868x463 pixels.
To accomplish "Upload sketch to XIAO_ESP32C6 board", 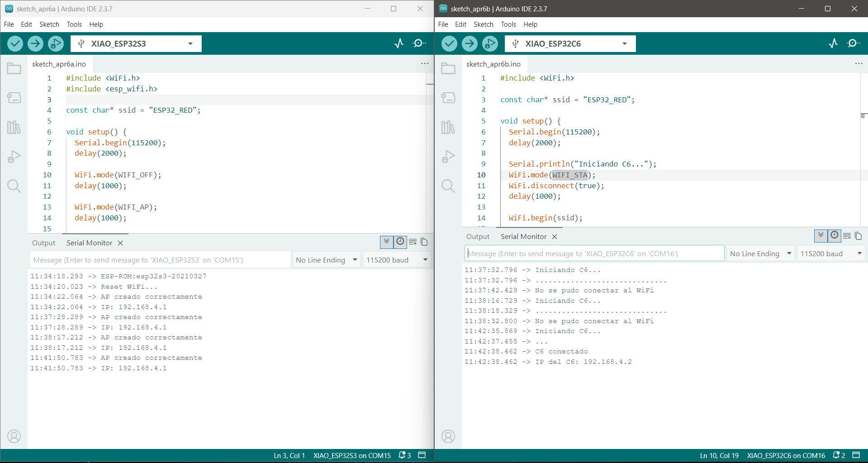I will 470,43.
